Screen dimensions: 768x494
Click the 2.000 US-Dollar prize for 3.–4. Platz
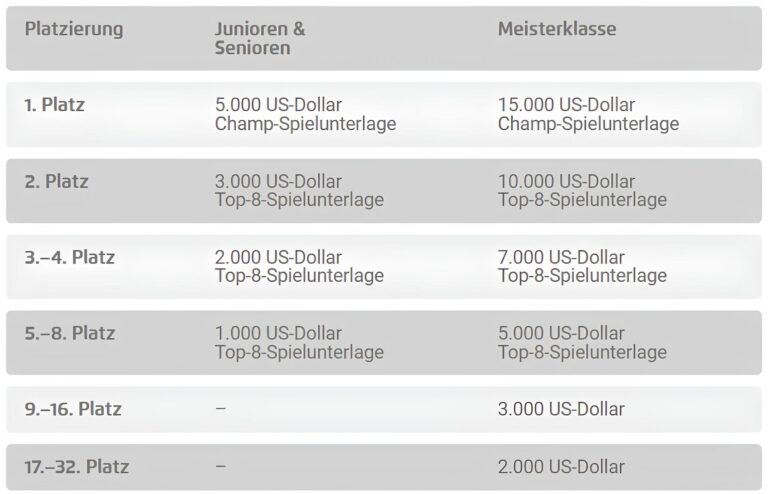coord(278,258)
